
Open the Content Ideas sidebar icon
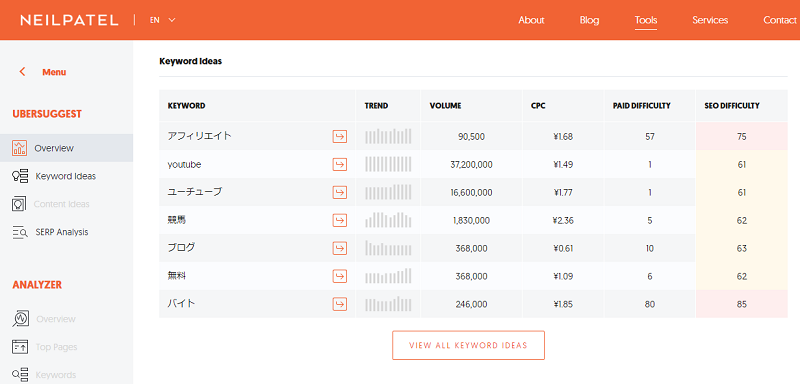point(19,204)
